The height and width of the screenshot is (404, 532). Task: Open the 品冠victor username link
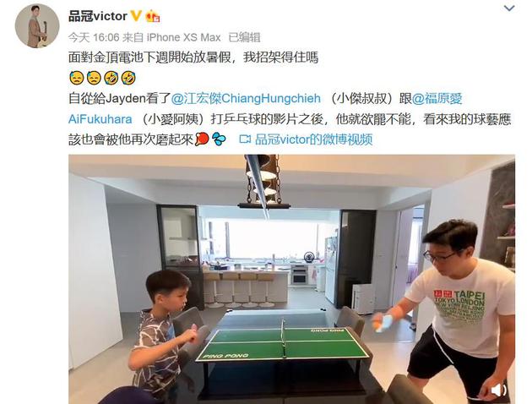pyautogui.click(x=98, y=16)
